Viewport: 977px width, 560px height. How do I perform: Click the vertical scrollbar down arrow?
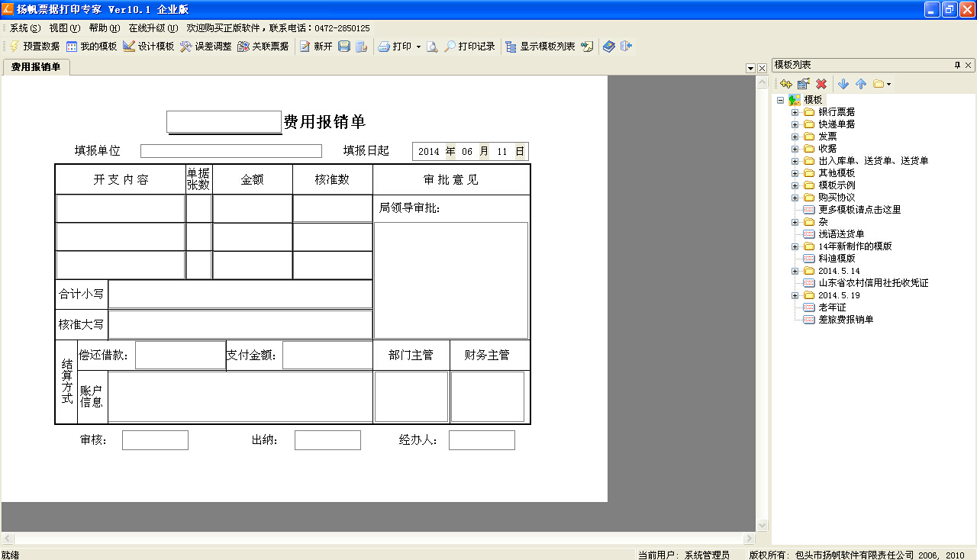pyautogui.click(x=762, y=526)
